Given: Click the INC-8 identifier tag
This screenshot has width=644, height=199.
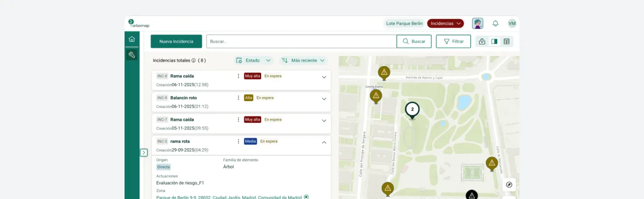Looking at the screenshot, I should pyautogui.click(x=162, y=76).
